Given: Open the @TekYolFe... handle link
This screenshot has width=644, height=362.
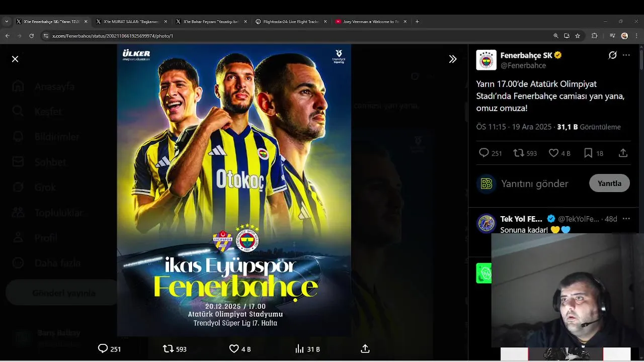Looking at the screenshot, I should pos(579,219).
